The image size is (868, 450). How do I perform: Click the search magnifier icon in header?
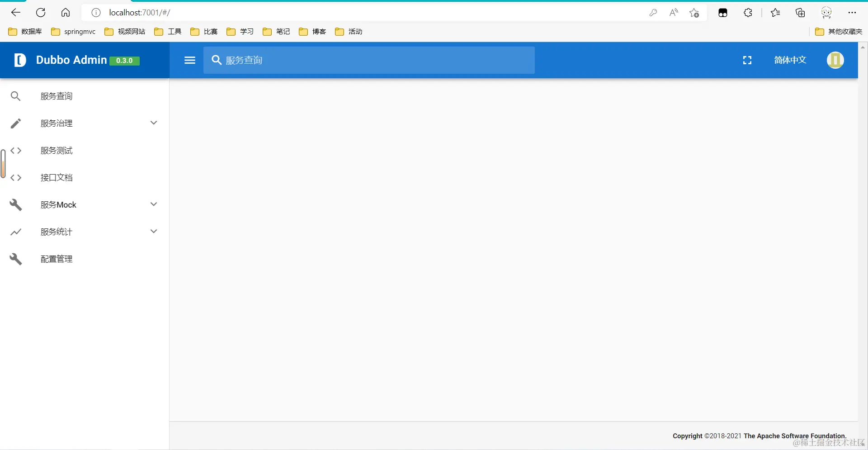click(x=217, y=60)
